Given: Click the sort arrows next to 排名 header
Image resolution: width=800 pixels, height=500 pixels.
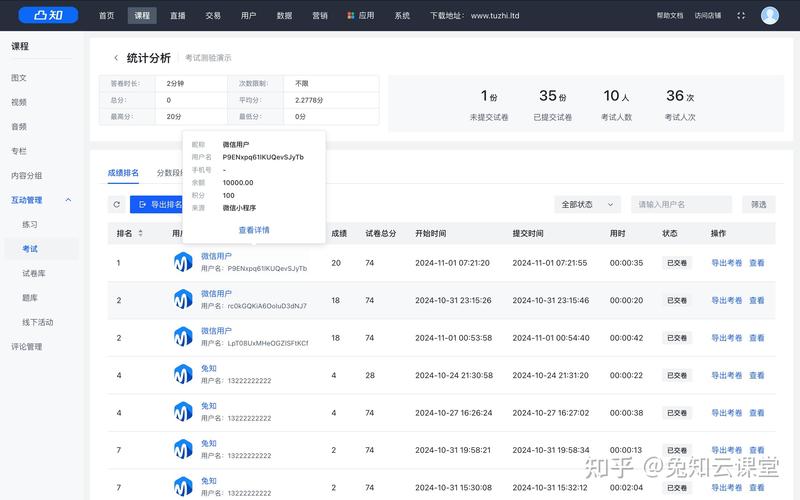Looking at the screenshot, I should click(x=140, y=233).
